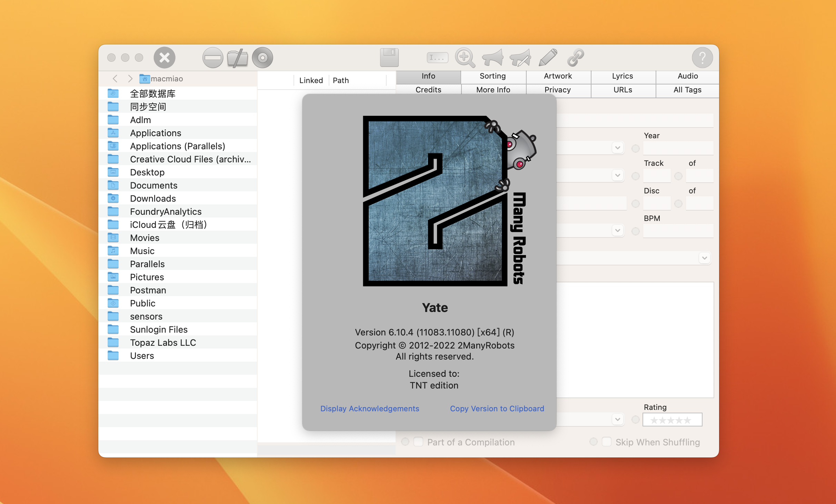Click the magnifier zoom-plus icon
Viewport: 836px width, 504px height.
coord(465,57)
